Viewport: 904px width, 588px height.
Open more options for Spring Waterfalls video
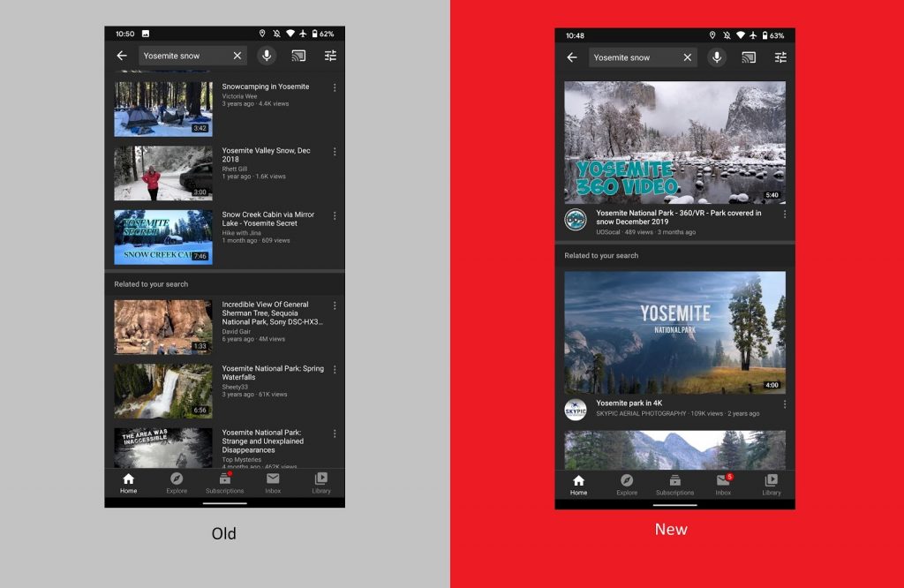[335, 370]
